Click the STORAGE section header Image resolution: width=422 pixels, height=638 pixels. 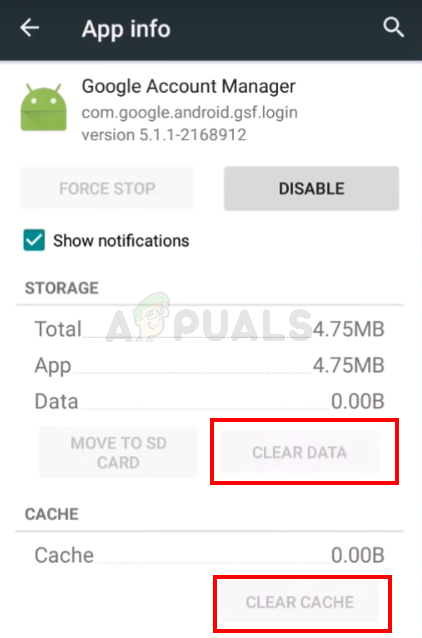(x=62, y=288)
